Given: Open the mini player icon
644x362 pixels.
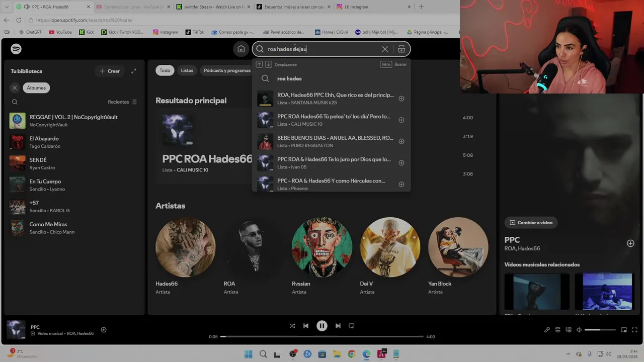Looking at the screenshot, I should click(x=624, y=330).
